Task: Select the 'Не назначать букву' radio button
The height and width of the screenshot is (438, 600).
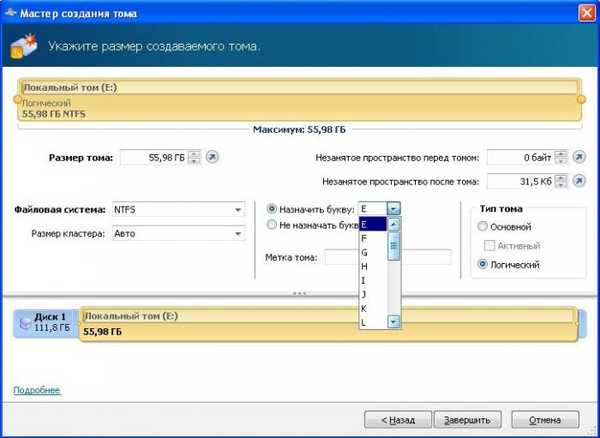Action: coord(271,225)
